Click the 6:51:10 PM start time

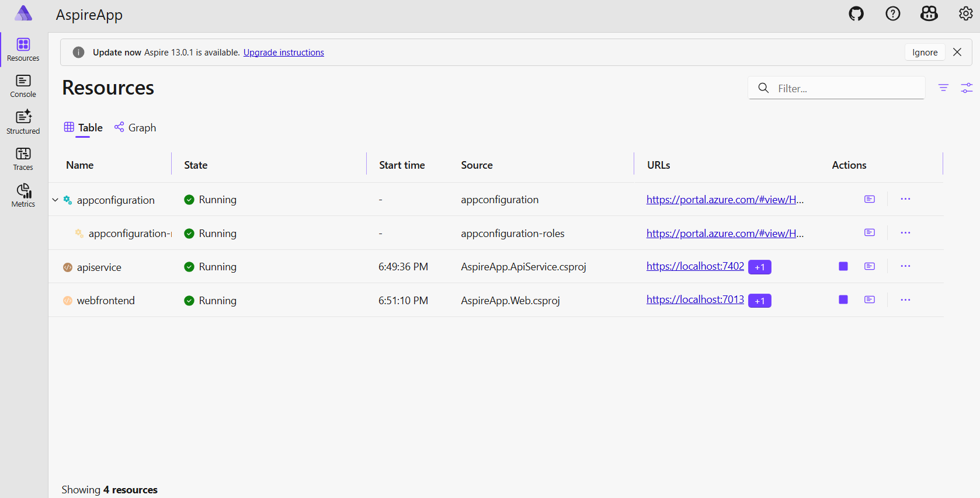(403, 301)
